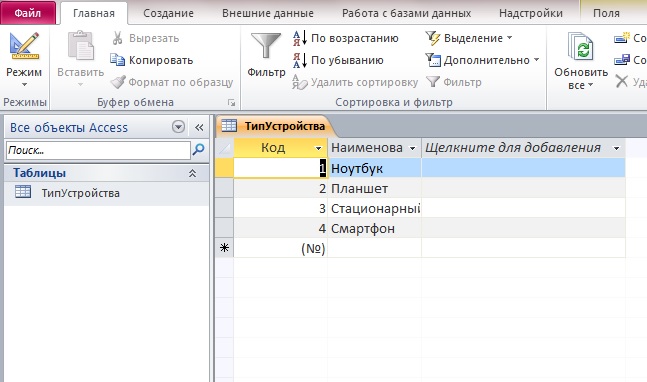Collapse the Таблицы group
Screen dimensions: 647x382
click(192, 173)
